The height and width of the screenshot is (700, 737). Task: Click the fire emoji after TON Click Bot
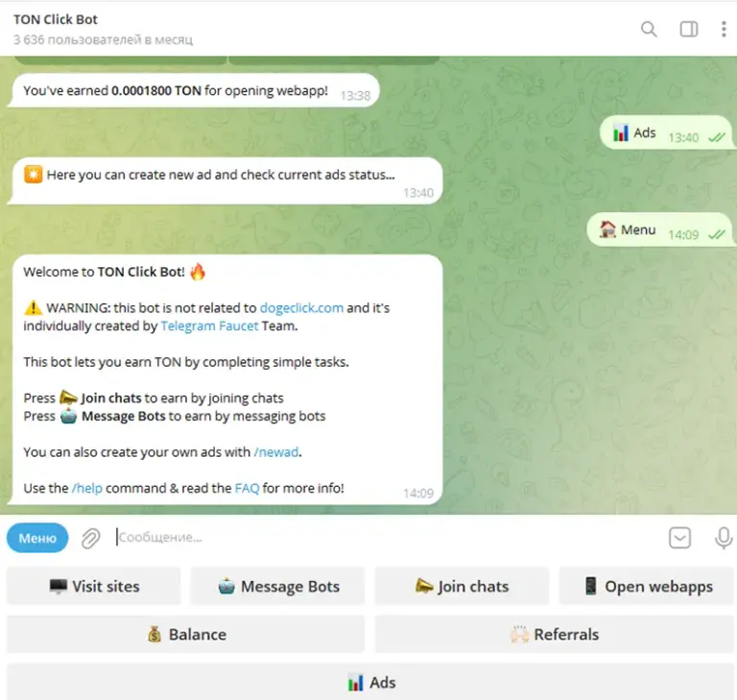(198, 272)
